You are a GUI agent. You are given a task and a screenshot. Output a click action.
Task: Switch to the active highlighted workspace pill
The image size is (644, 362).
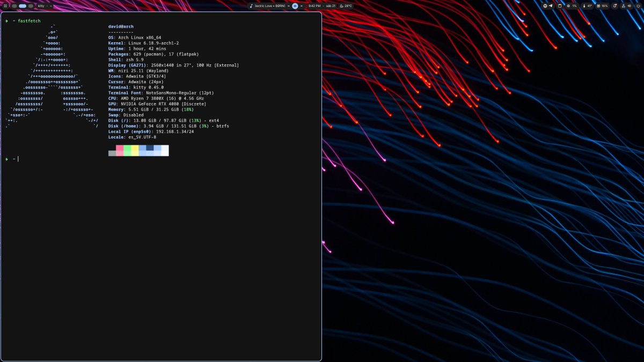point(23,6)
